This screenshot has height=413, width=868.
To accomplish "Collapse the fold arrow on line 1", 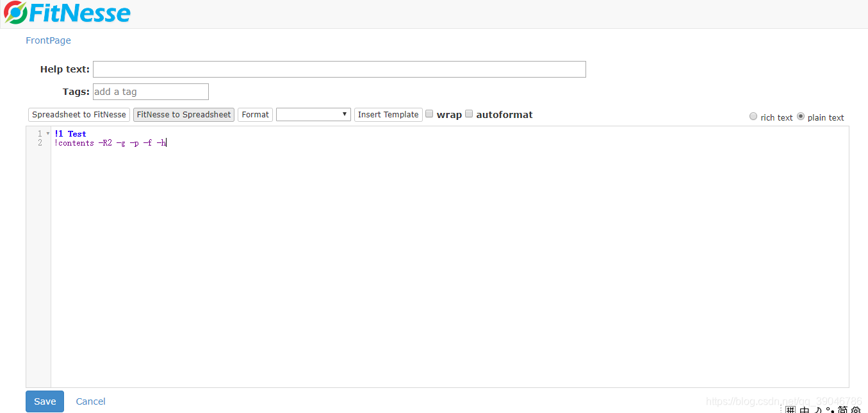I will 48,134.
